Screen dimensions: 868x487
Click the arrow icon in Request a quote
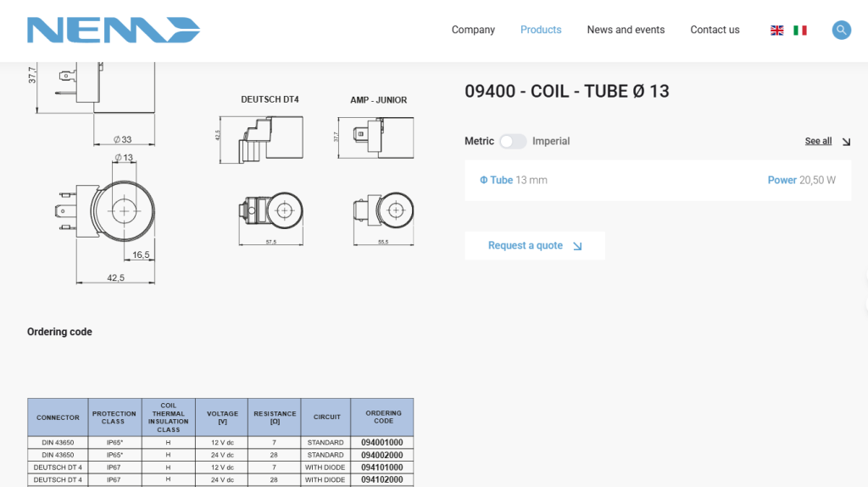[x=577, y=246]
